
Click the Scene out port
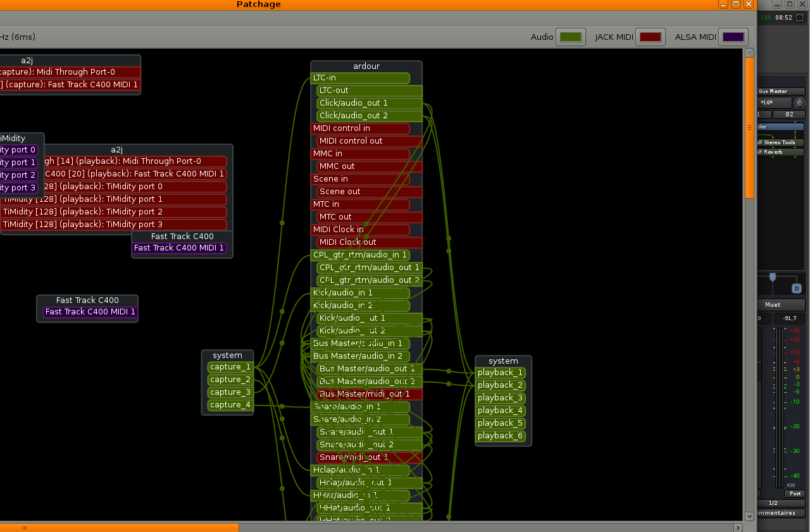tap(370, 192)
